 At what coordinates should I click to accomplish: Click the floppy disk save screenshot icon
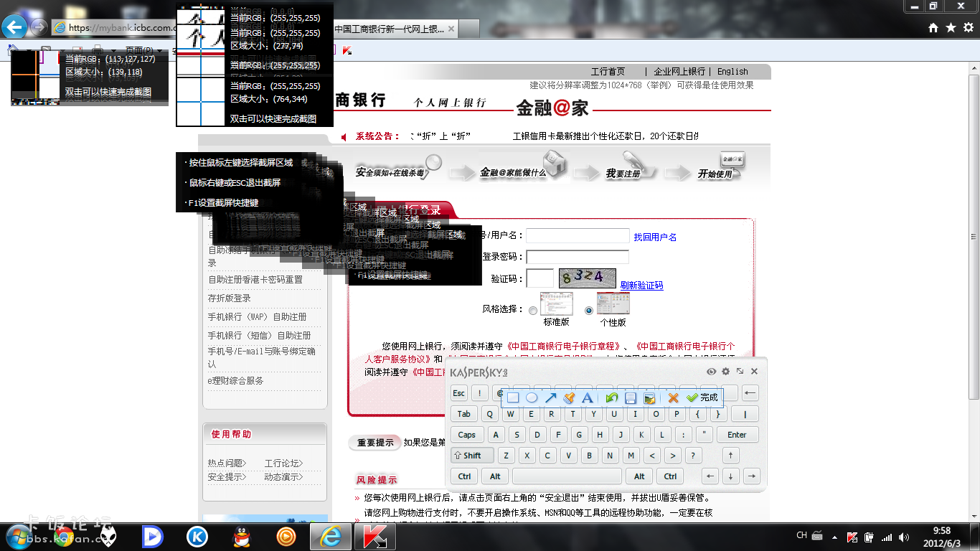(631, 397)
